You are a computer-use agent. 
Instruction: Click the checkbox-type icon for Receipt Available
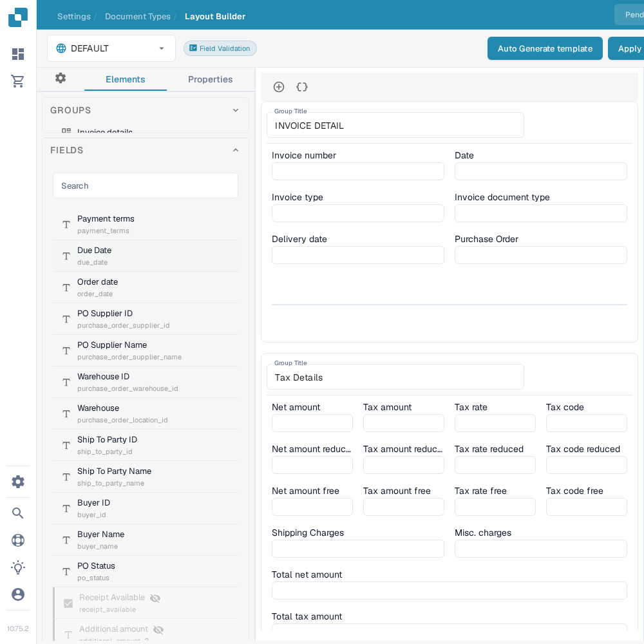(x=68, y=603)
